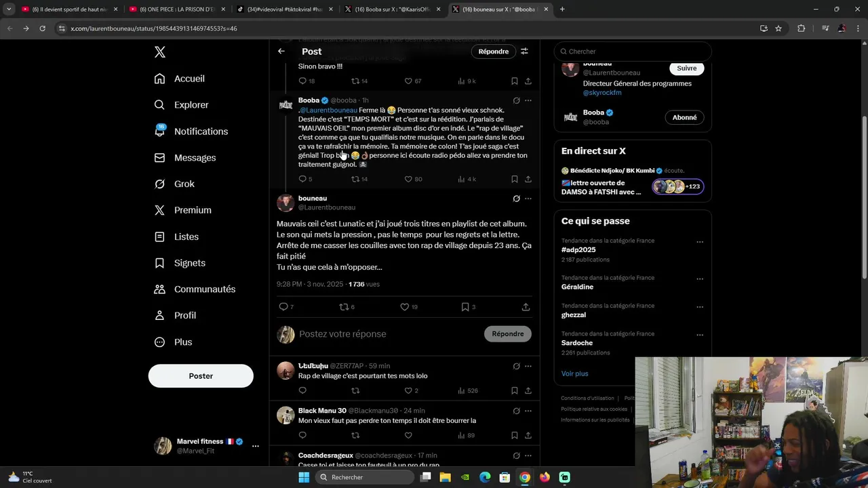Open the X logo home icon
868x488 pixels.
click(x=159, y=52)
